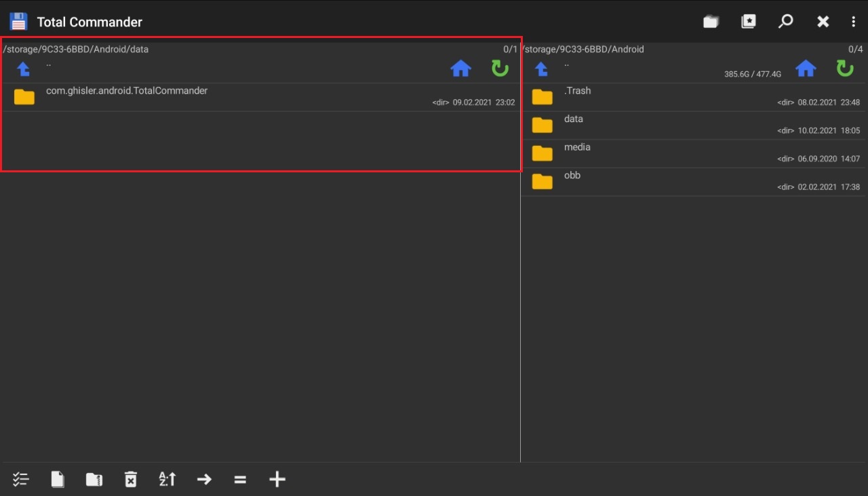Open the bookmarks star icon
This screenshot has width=868, height=496.
pos(749,22)
